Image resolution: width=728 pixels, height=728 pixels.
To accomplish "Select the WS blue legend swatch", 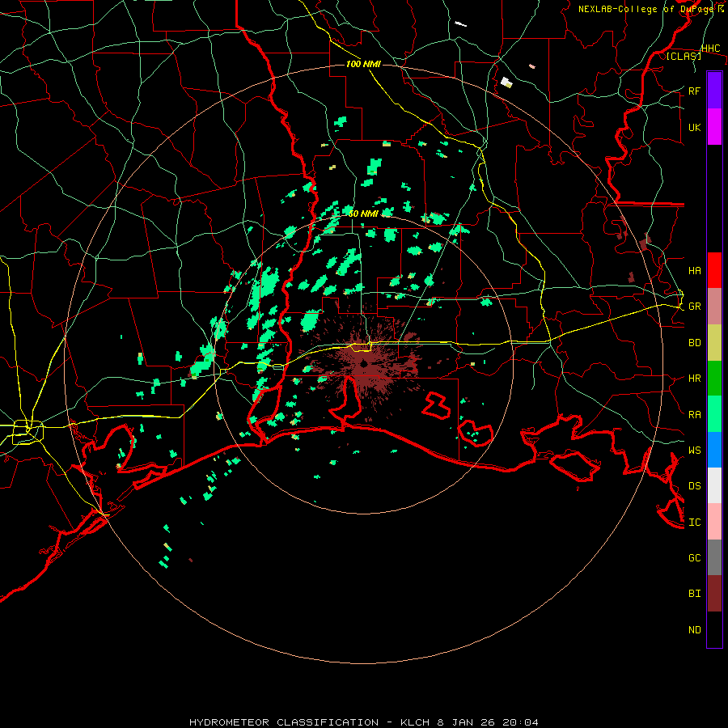I will [x=714, y=450].
